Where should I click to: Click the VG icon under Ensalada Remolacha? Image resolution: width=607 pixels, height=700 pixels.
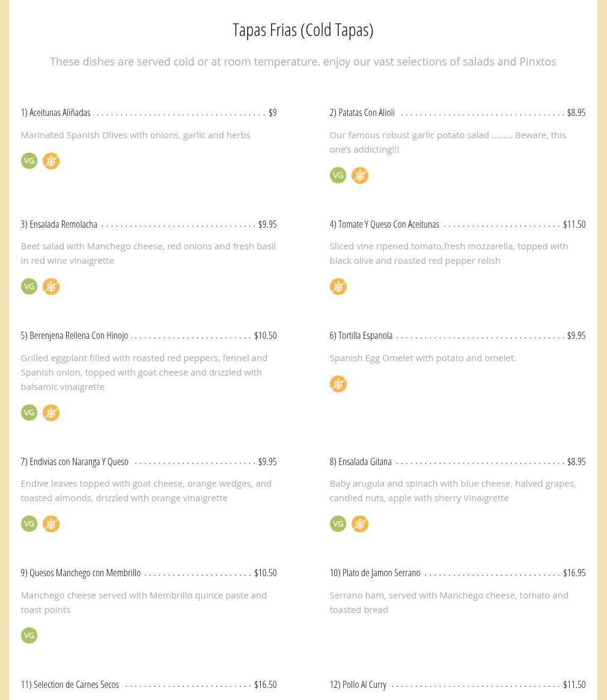pos(29,286)
